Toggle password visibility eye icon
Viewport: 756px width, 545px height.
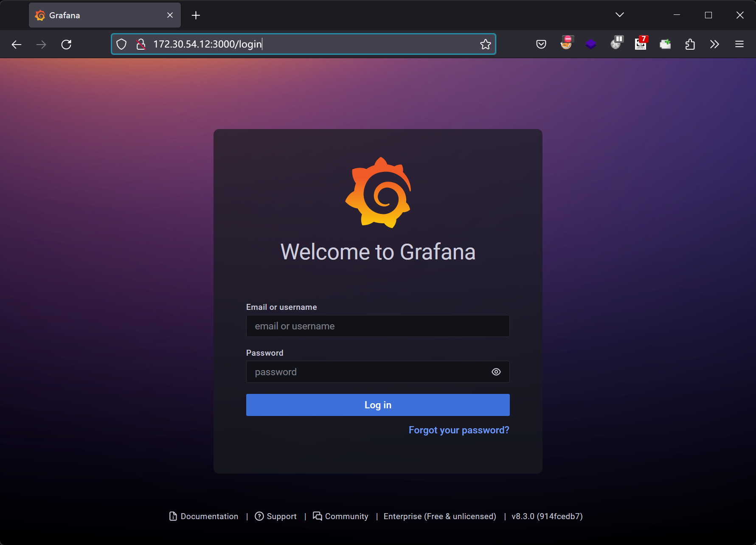coord(496,372)
